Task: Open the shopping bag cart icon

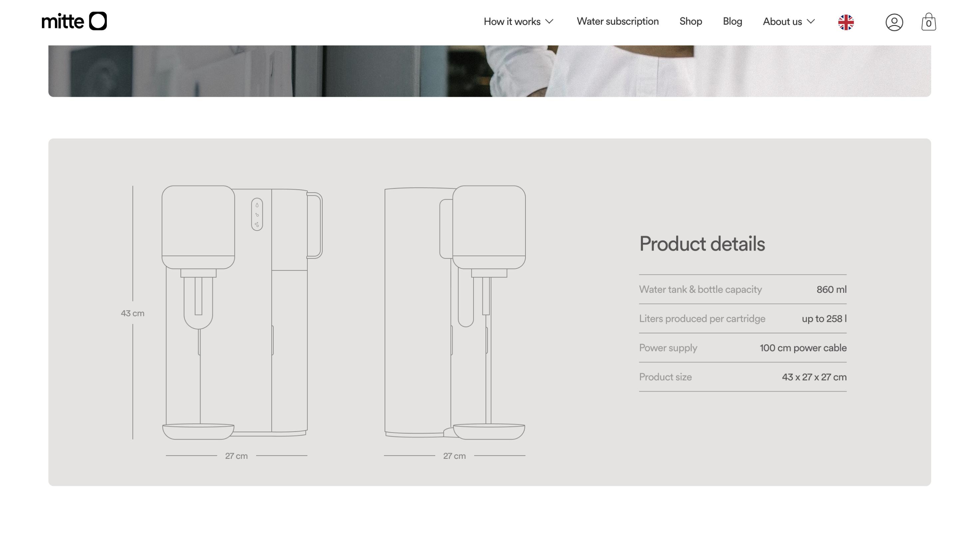Action: (x=928, y=22)
